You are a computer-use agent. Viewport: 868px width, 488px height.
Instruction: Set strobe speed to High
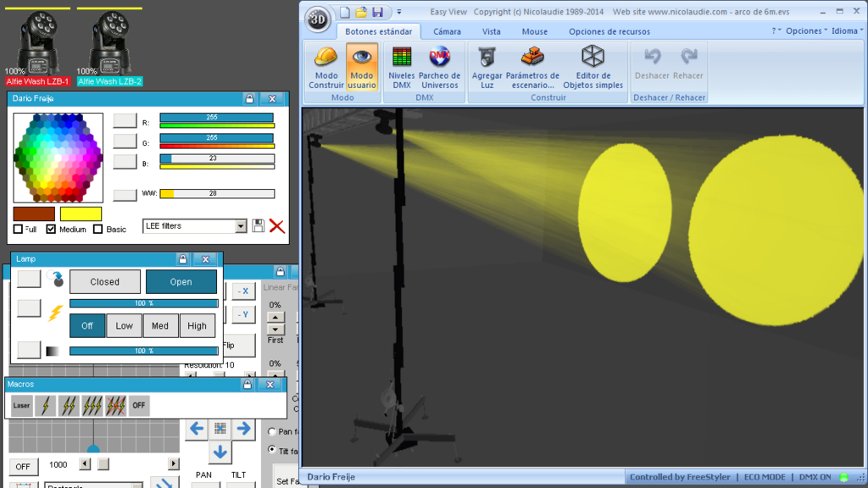pos(197,326)
